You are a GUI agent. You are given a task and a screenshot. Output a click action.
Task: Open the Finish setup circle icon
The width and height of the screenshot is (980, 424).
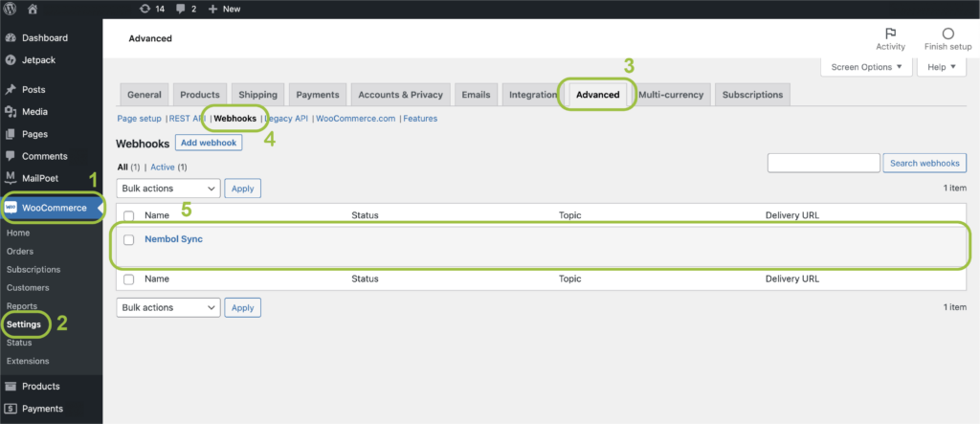coord(948,39)
